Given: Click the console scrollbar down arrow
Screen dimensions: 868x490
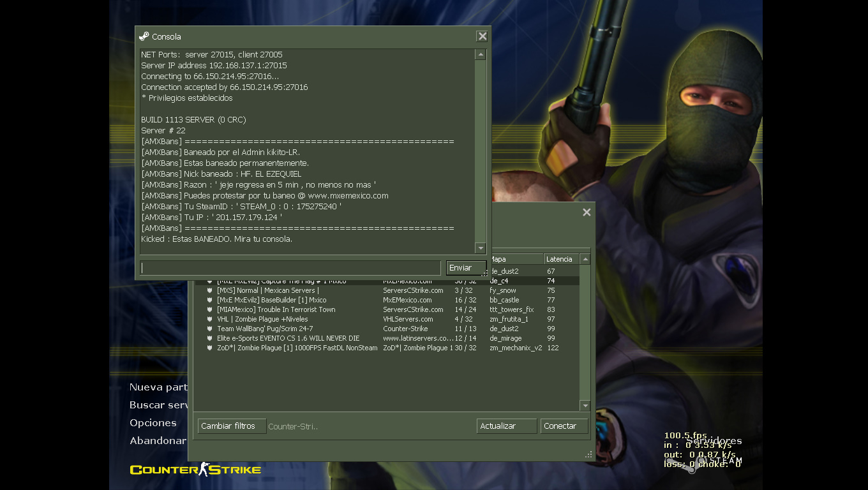Looking at the screenshot, I should coord(481,248).
